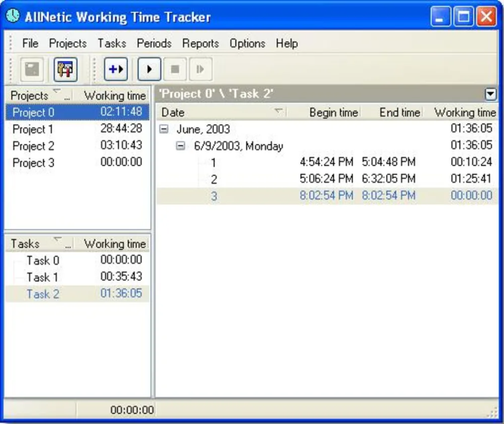
Task: Collapse the June, 2003 group
Action: point(164,129)
